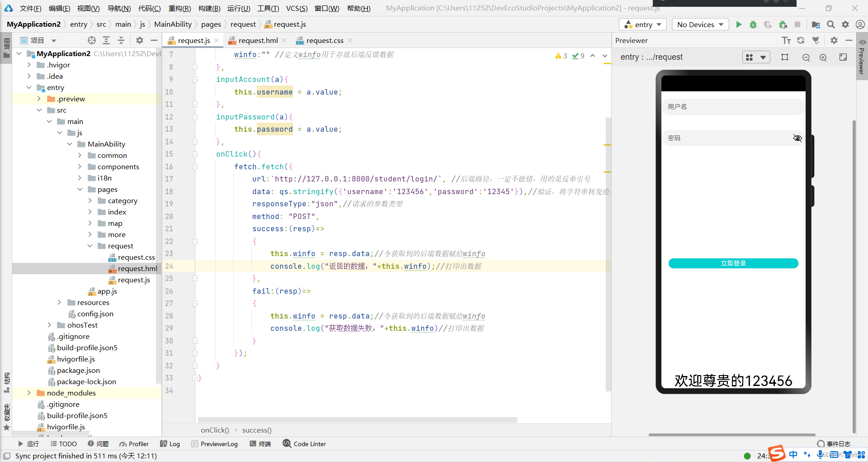
Task: Refresh the Previewer with the reload icon
Action: click(x=801, y=40)
